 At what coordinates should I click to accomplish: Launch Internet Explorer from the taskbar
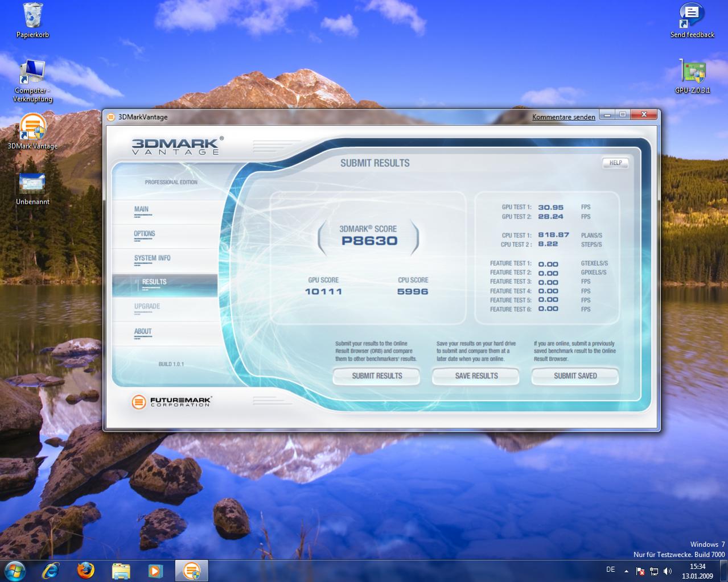(51, 570)
